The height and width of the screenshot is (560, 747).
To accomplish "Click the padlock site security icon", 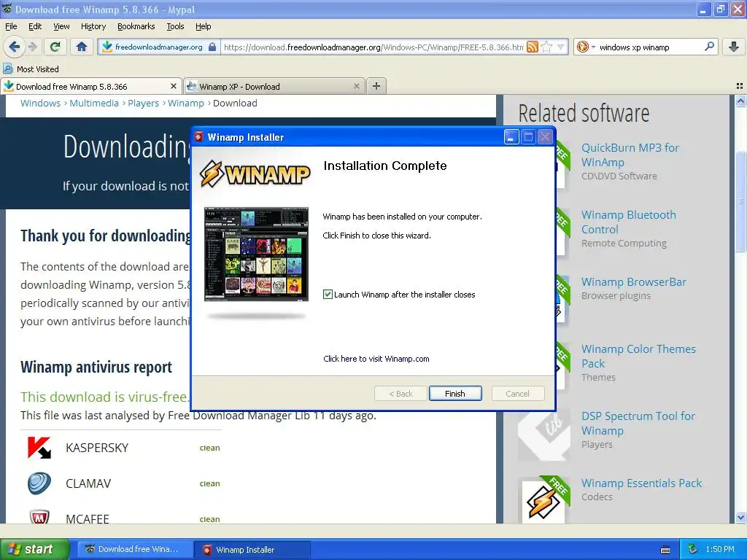I will (212, 47).
